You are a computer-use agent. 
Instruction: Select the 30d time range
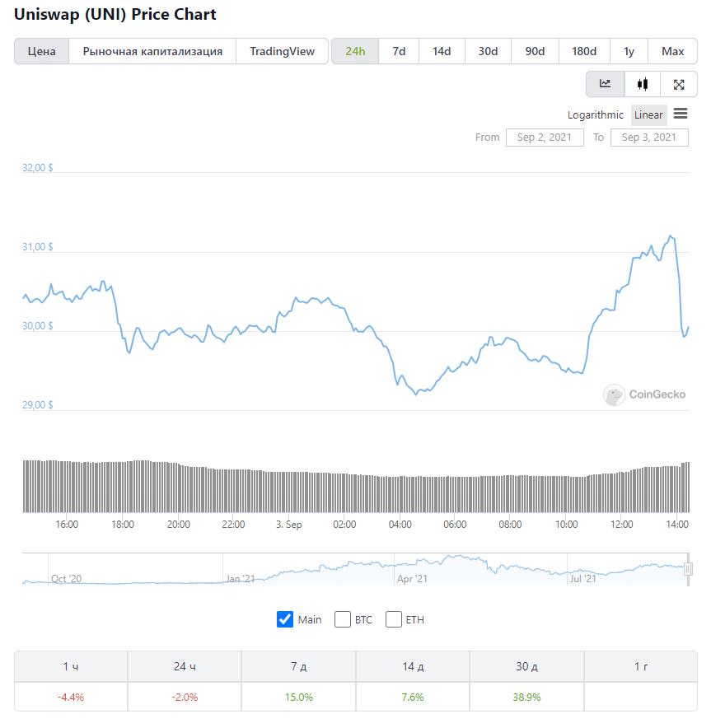click(x=488, y=51)
